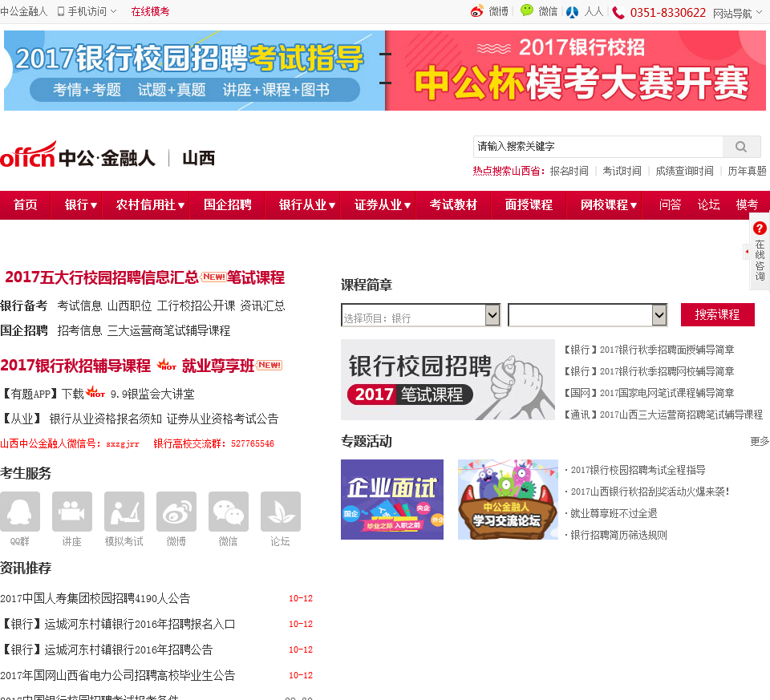The image size is (770, 700).
Task: Open the 选择项目：银行 combo box
Action: click(x=420, y=314)
